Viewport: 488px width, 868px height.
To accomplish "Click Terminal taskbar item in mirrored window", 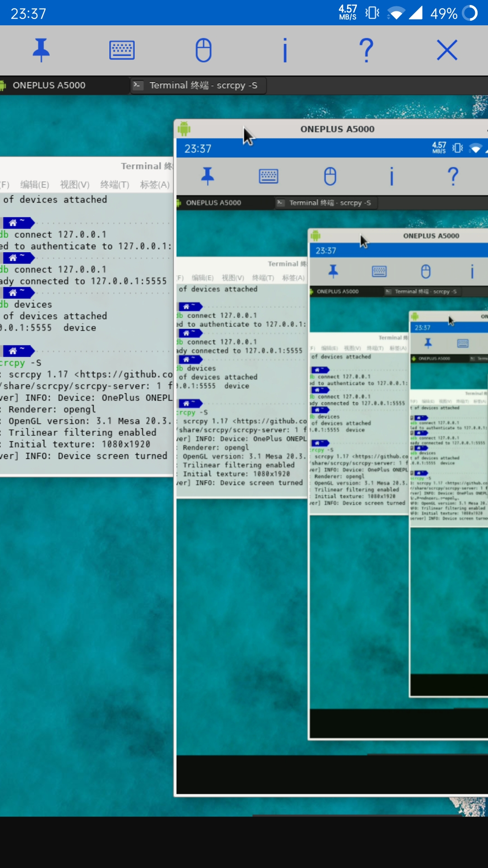I will 326,203.
